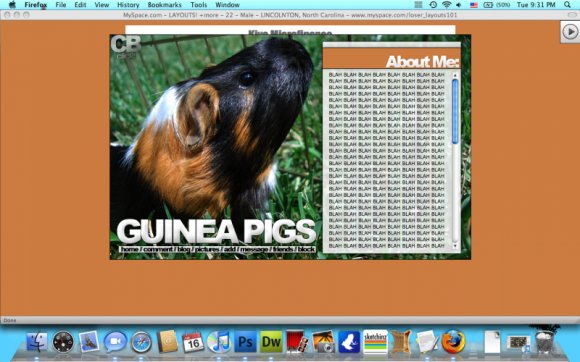This screenshot has height=362, width=580.
Task: Click About Me scrollbar down arrow
Action: click(455, 246)
